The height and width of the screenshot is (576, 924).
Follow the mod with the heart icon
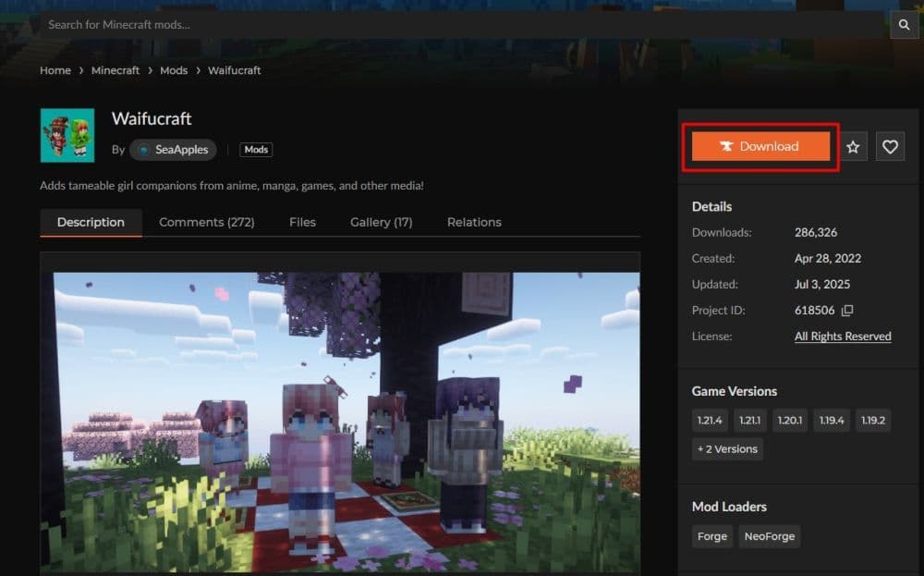pyautogui.click(x=889, y=146)
